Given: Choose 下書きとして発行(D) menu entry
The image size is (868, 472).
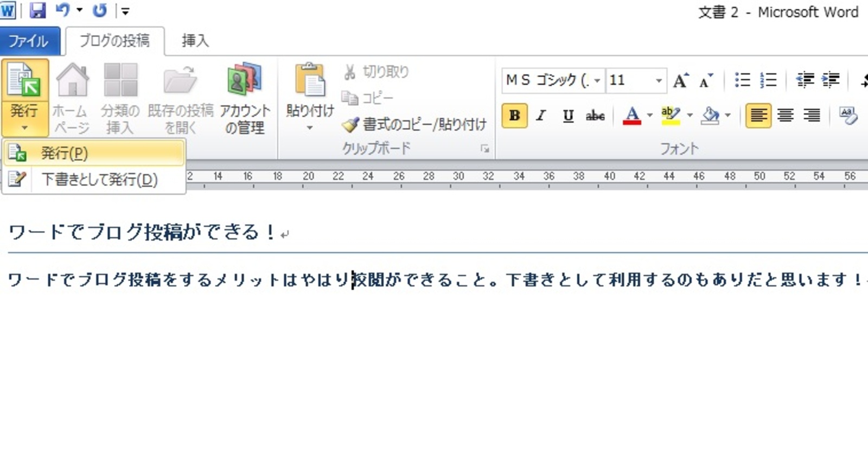Looking at the screenshot, I should point(94,180).
